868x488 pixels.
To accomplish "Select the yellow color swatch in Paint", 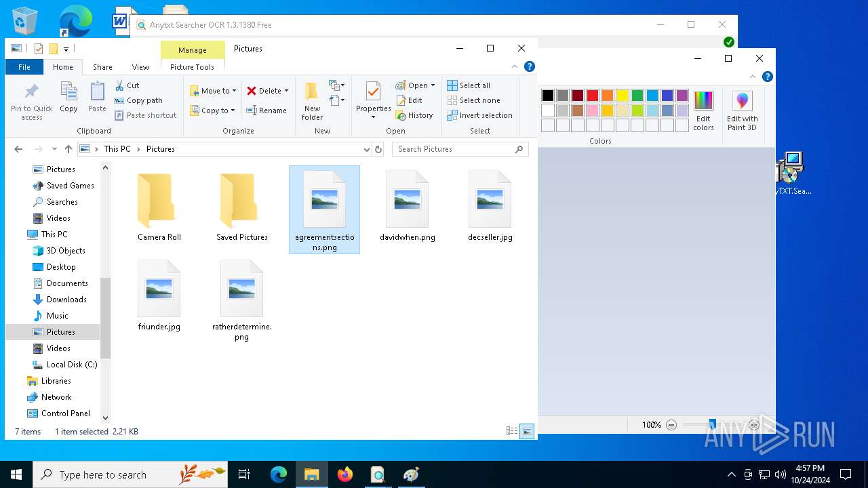I will click(x=623, y=96).
